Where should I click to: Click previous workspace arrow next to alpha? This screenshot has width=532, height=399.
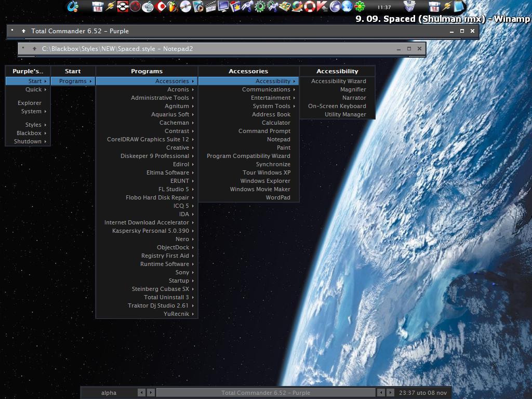coord(141,393)
